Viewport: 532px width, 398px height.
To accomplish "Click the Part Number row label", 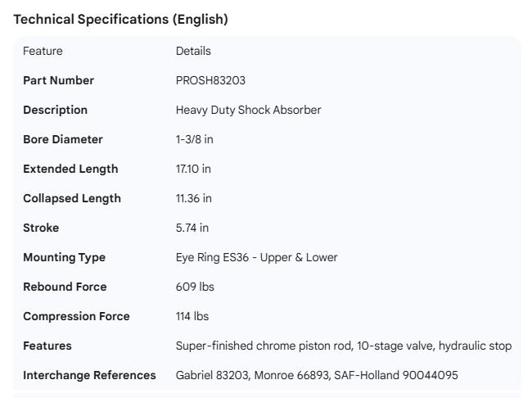I will pyautogui.click(x=58, y=80).
